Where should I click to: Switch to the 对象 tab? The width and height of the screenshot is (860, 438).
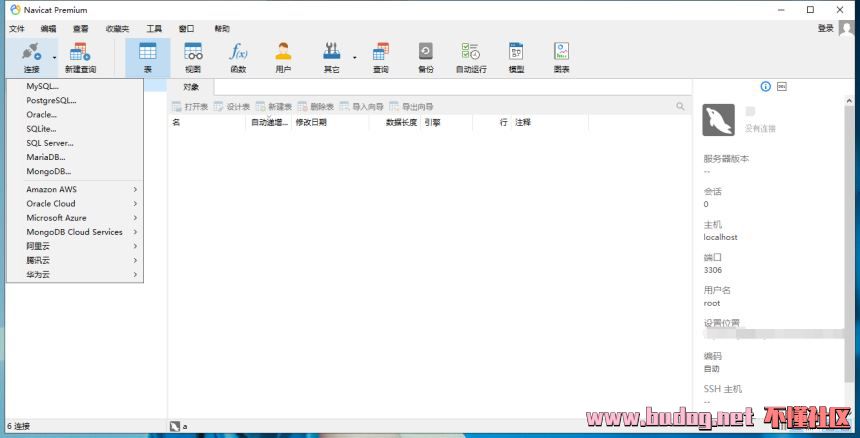(x=191, y=87)
